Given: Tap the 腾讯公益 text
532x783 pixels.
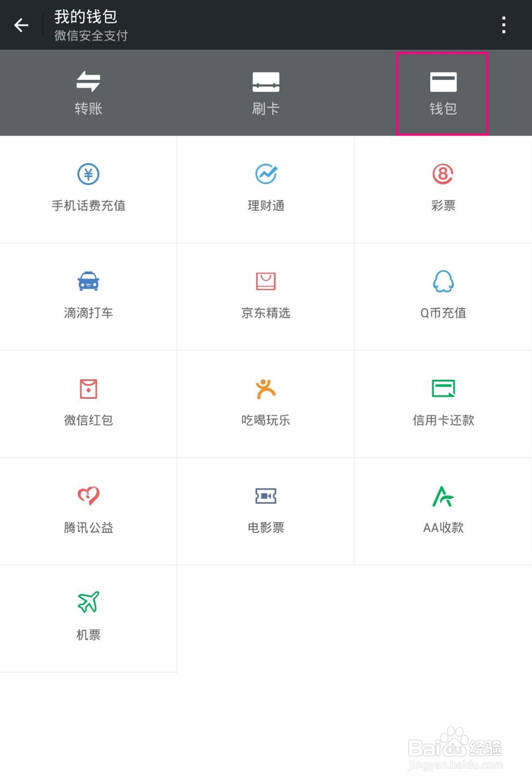Looking at the screenshot, I should click(88, 528).
